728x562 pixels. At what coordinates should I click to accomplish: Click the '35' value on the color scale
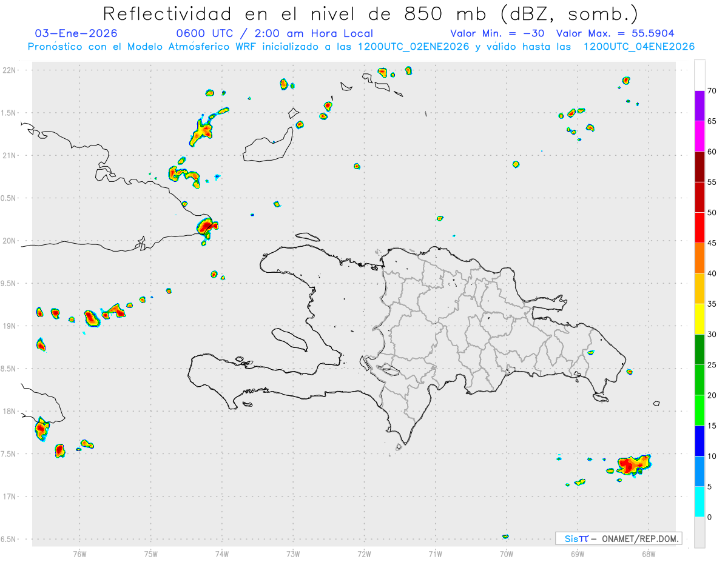[712, 304]
